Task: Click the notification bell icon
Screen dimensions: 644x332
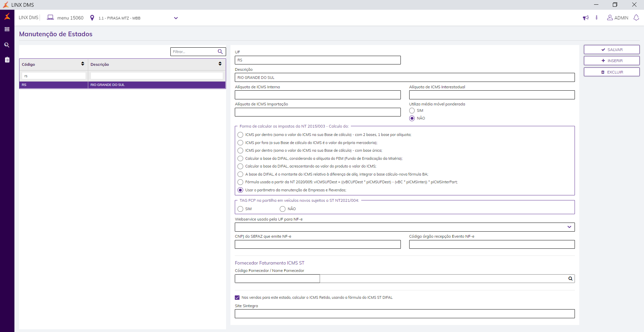Action: click(636, 18)
